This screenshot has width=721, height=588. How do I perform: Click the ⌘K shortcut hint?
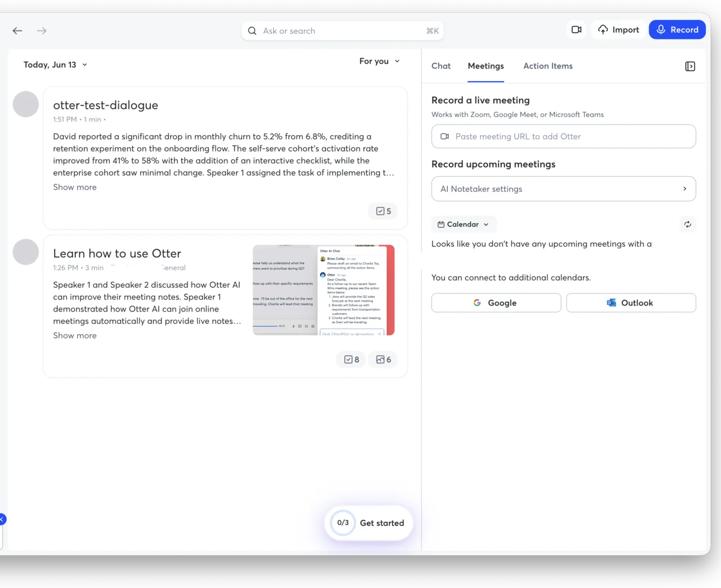[433, 31]
